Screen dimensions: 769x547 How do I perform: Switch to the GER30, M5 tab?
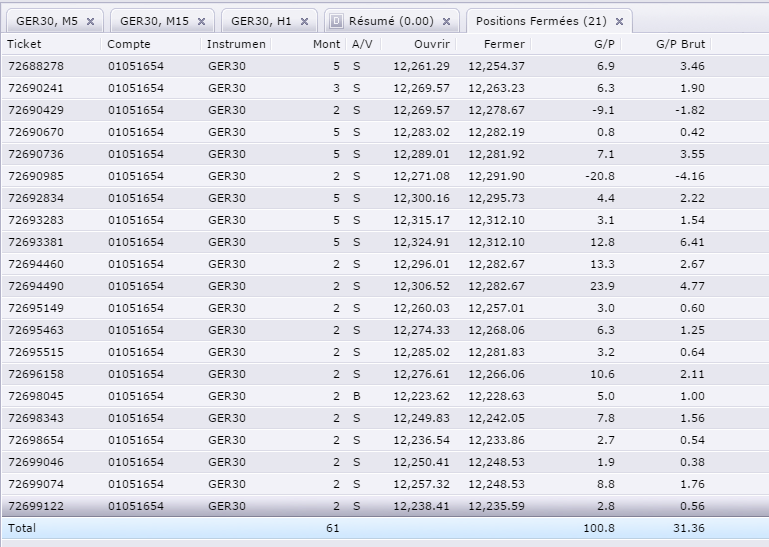pyautogui.click(x=47, y=21)
